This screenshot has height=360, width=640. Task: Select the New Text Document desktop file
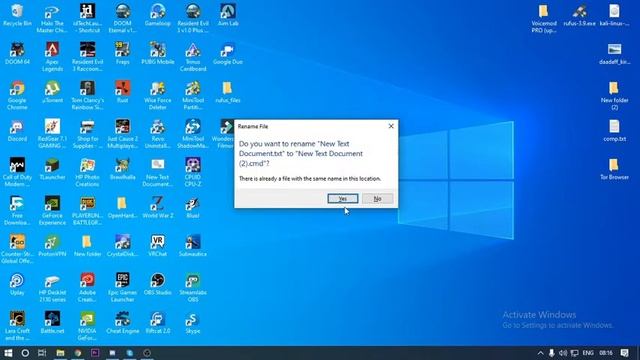pyautogui.click(x=158, y=172)
